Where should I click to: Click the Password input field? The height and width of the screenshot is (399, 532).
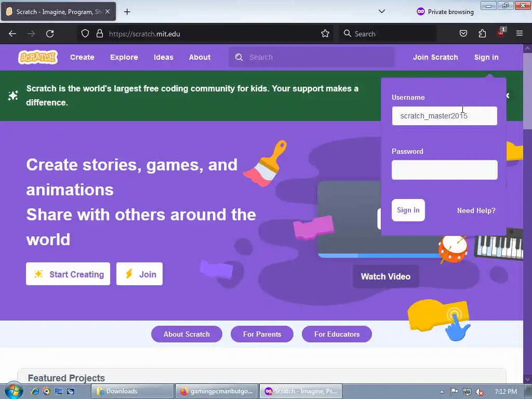click(x=445, y=170)
